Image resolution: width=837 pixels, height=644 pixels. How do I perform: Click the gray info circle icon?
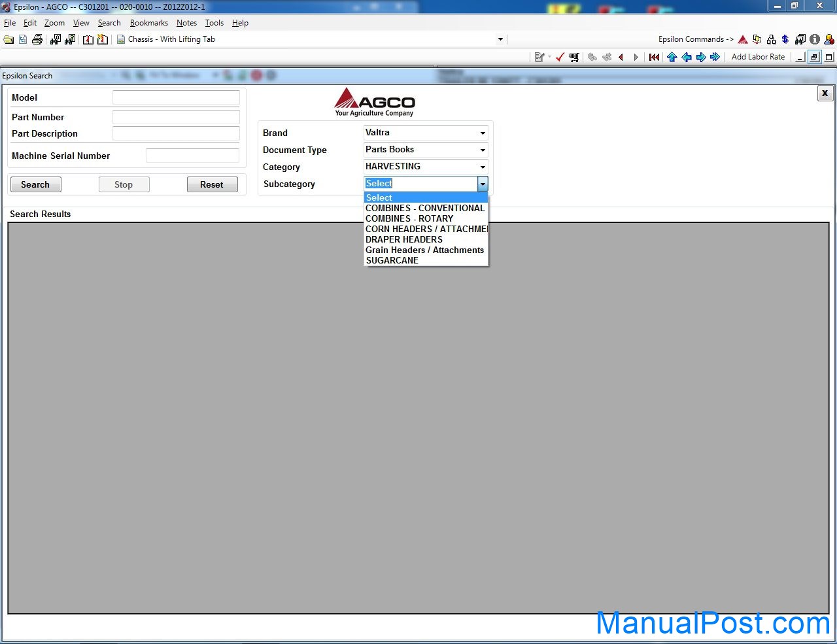pos(815,39)
